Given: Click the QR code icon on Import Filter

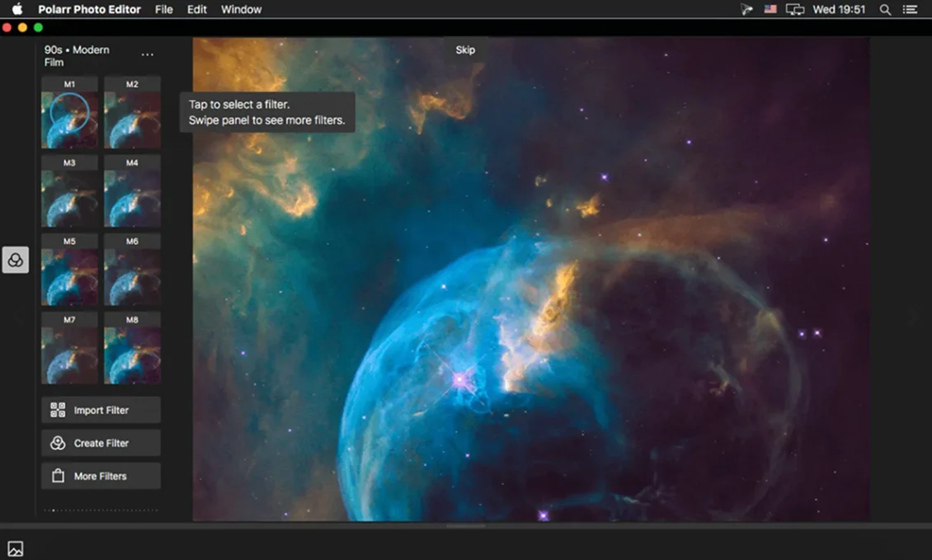Looking at the screenshot, I should pos(58,410).
